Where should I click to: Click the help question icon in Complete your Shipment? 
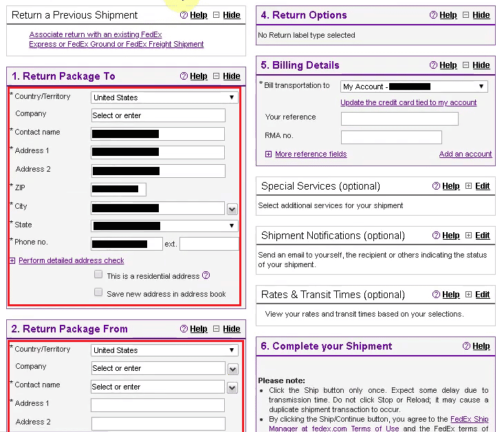(x=466, y=345)
